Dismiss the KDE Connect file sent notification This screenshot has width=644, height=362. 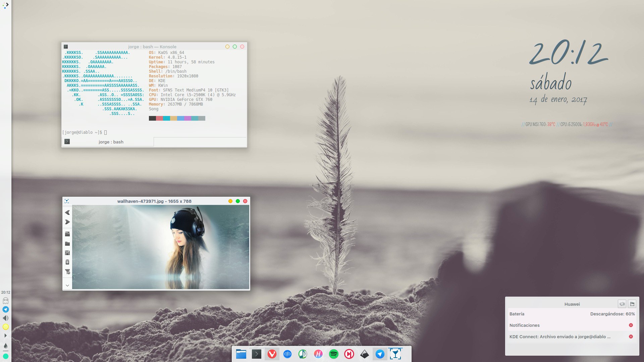click(631, 337)
